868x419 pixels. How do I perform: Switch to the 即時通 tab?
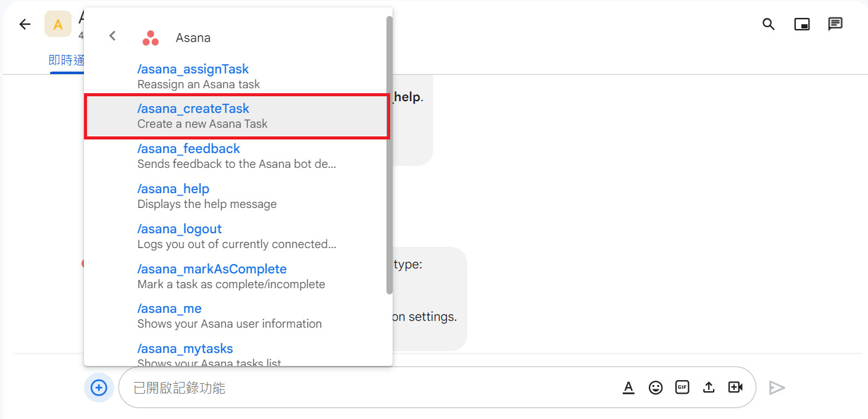[66, 60]
